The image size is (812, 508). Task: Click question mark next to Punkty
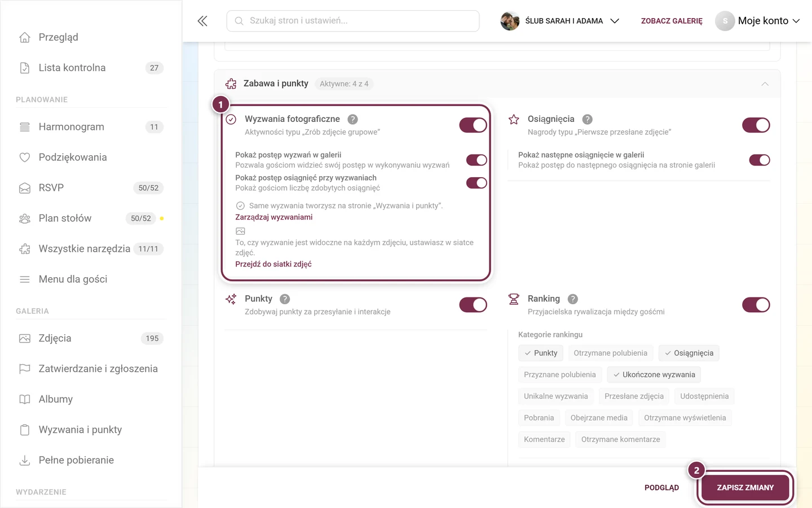(x=285, y=299)
